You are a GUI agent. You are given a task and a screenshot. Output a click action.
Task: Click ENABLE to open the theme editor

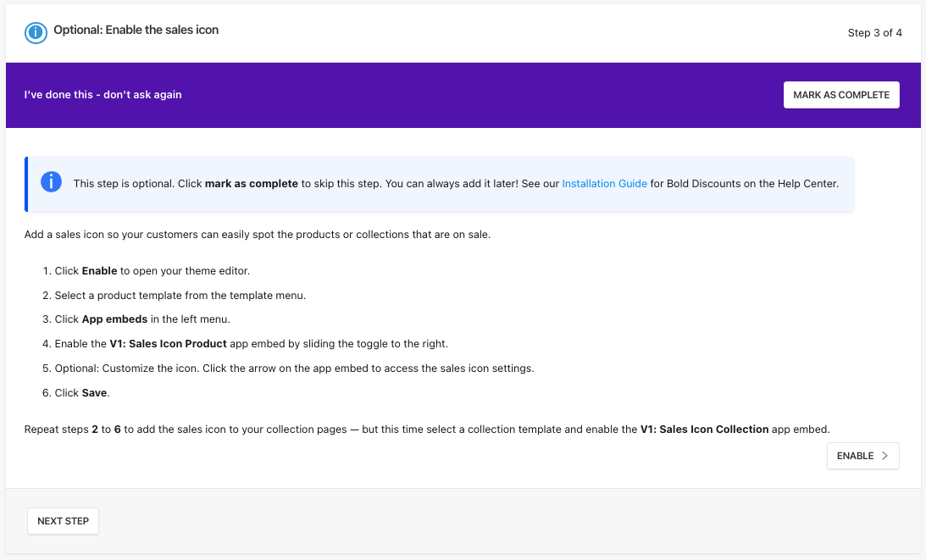click(x=862, y=456)
